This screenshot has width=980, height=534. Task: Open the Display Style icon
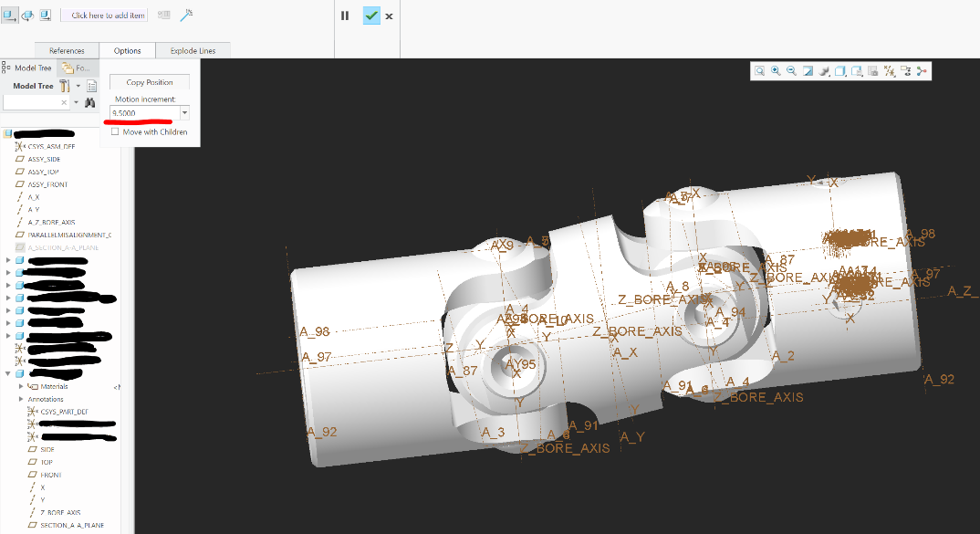tap(839, 70)
